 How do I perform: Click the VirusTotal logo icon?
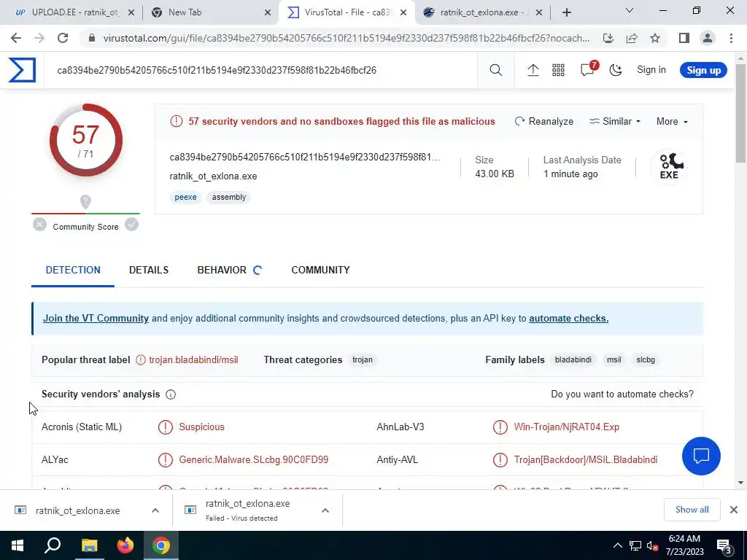(x=22, y=70)
